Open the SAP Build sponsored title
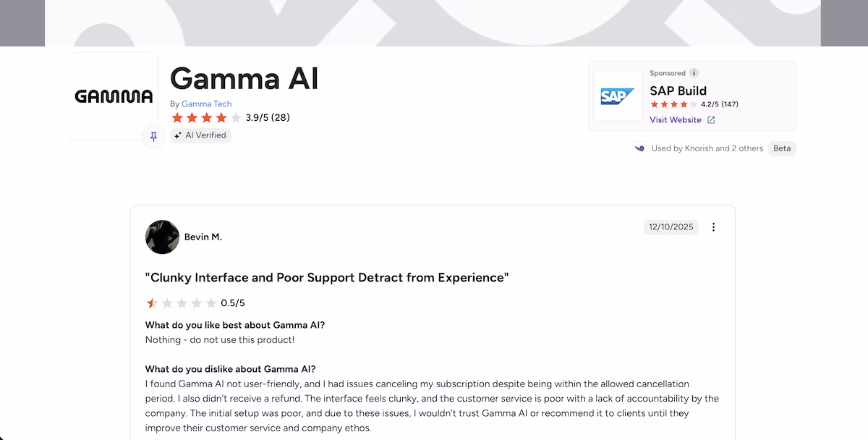 pyautogui.click(x=678, y=90)
